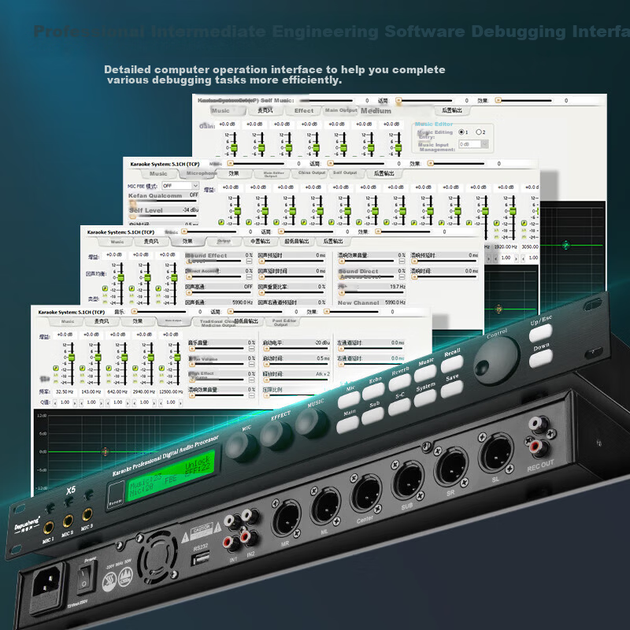Screen dimensions: 630x630
Task: Click the EQ node on the bottom-left graph
Action: (105, 452)
